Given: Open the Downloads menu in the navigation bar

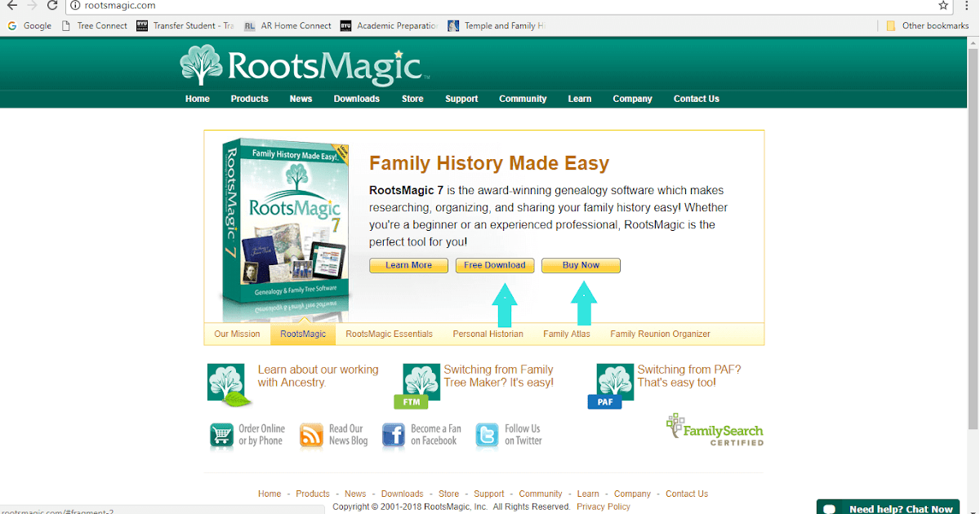Looking at the screenshot, I should pyautogui.click(x=356, y=99).
